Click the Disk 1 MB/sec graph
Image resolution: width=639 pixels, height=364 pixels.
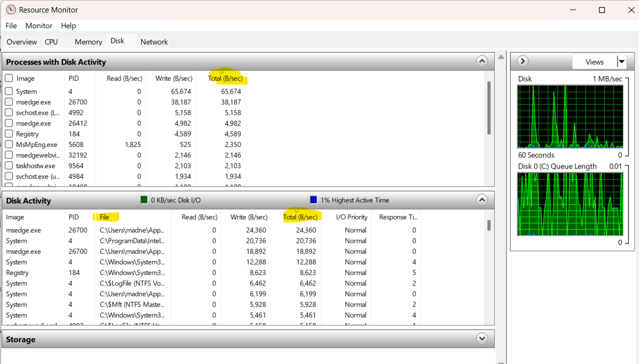570,117
